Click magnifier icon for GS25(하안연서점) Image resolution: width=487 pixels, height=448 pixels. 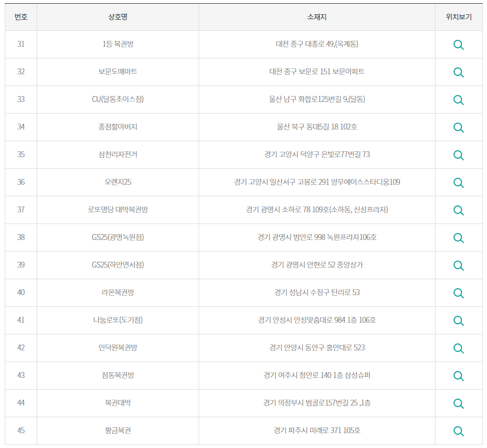pyautogui.click(x=458, y=266)
